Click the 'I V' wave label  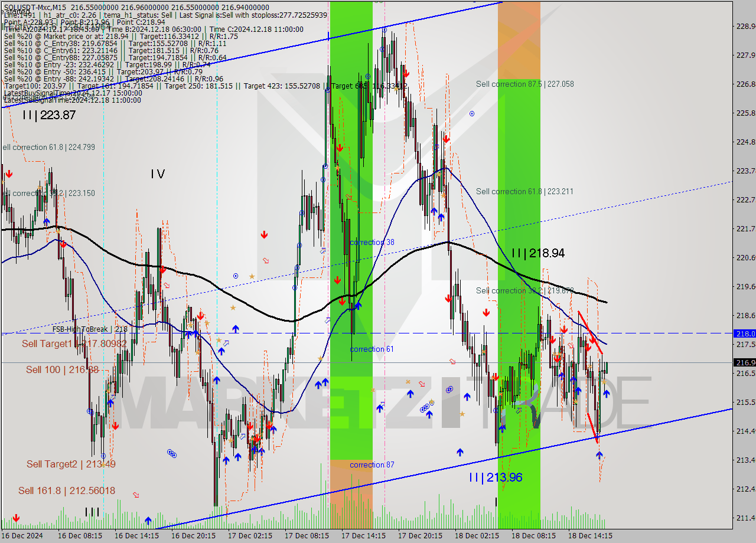point(157,174)
